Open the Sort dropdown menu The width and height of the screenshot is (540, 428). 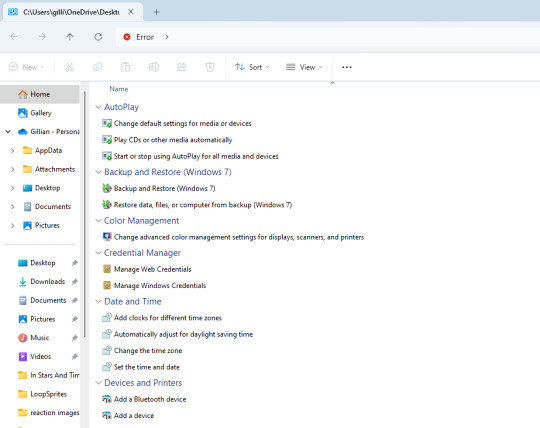click(252, 67)
